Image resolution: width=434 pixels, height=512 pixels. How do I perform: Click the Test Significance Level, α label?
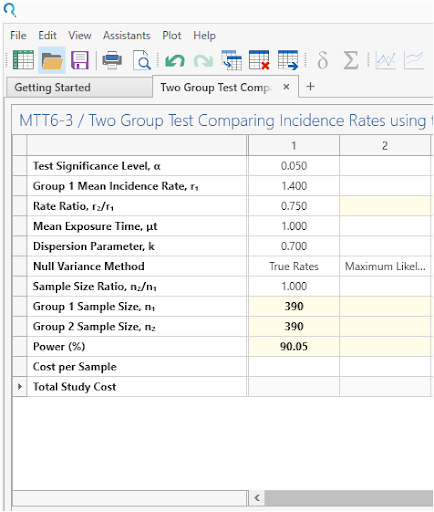click(97, 166)
